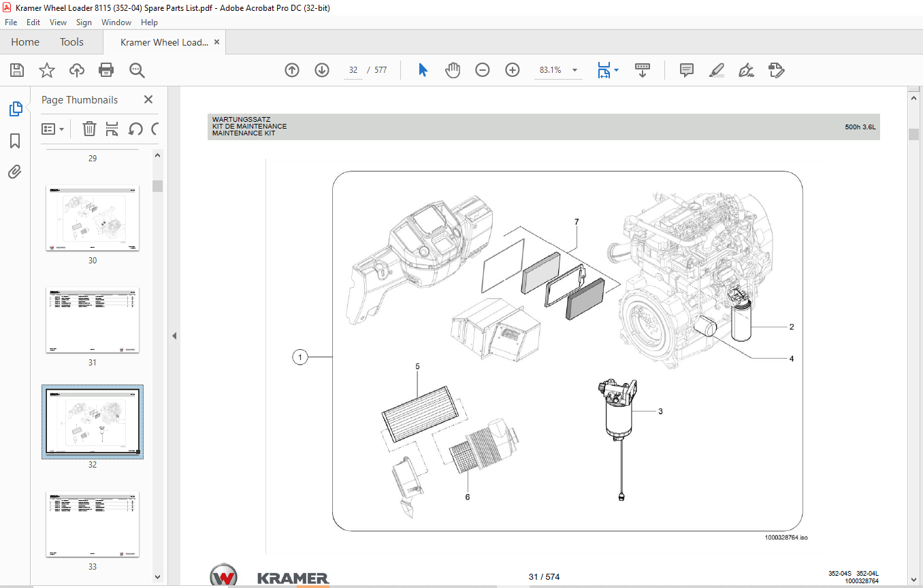Close the Page Thumbnails panel
Viewport: 923px width, 588px height.
(x=148, y=99)
